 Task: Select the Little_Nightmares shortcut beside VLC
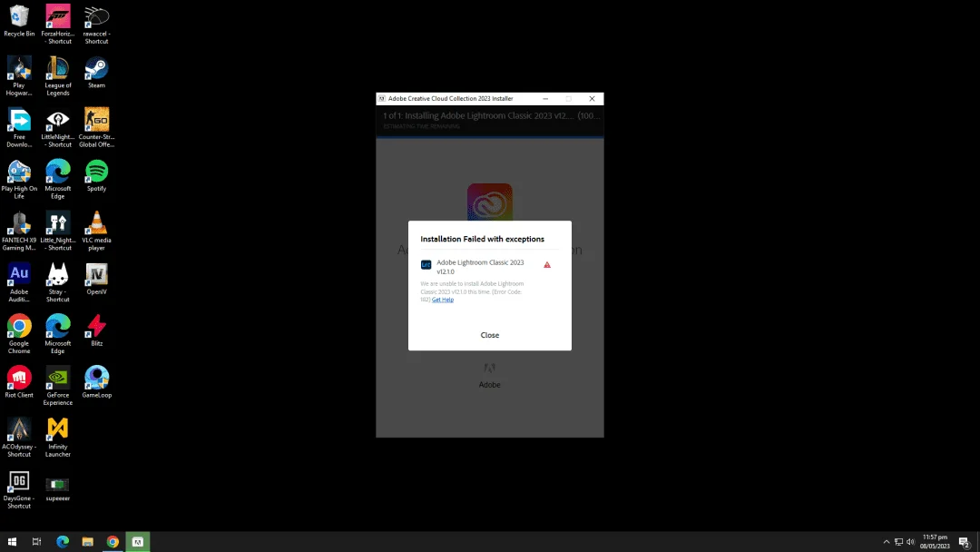pos(58,231)
